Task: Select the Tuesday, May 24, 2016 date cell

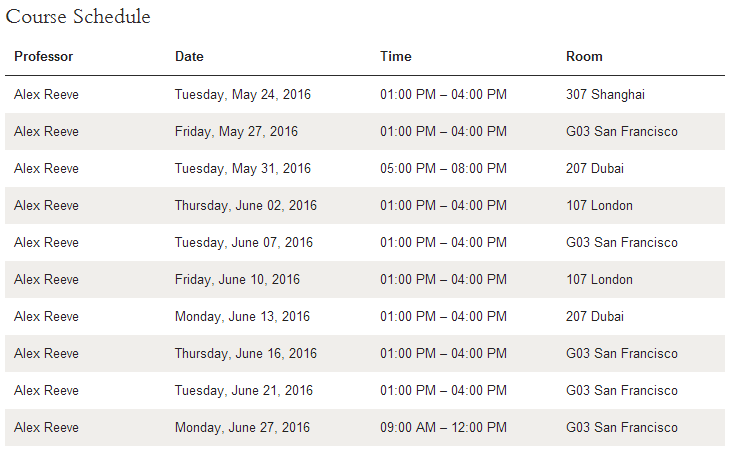Action: (243, 94)
